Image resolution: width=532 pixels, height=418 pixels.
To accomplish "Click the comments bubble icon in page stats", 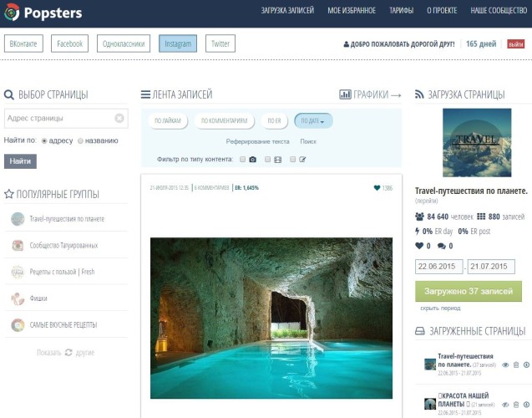I will (x=442, y=246).
